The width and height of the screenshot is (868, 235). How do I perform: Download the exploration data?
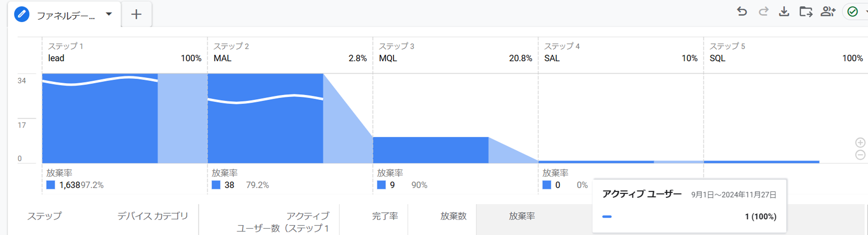[x=784, y=12]
